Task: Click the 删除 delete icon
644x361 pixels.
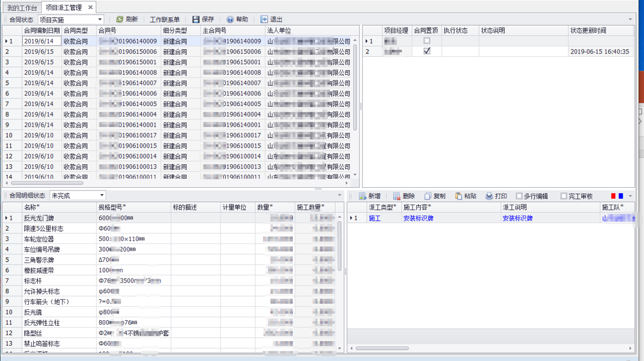Action: (397, 196)
